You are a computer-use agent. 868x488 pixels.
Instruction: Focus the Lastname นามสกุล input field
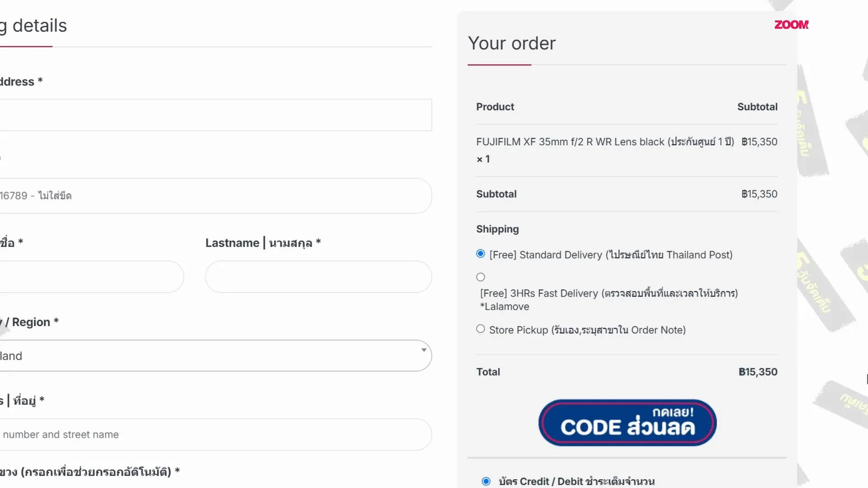[x=318, y=277]
